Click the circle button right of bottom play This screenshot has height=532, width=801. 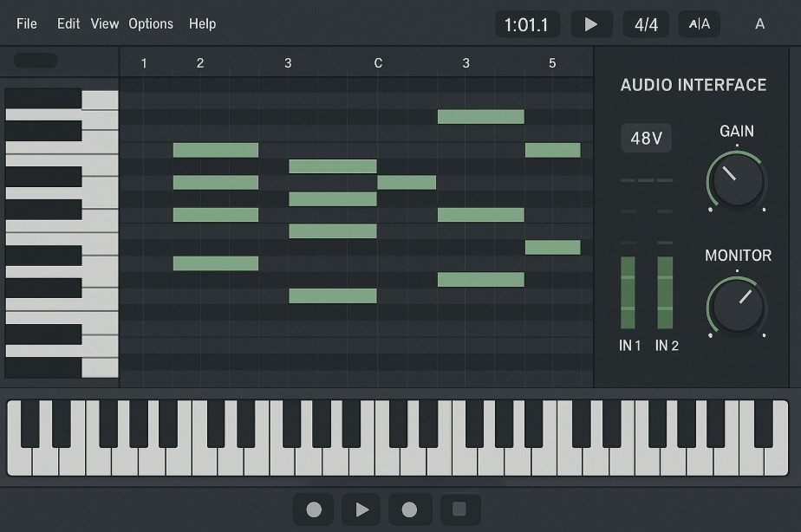(x=409, y=509)
